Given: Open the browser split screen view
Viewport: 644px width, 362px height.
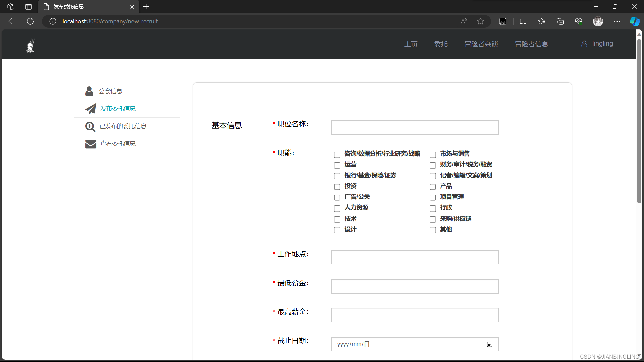Looking at the screenshot, I should click(x=523, y=21).
